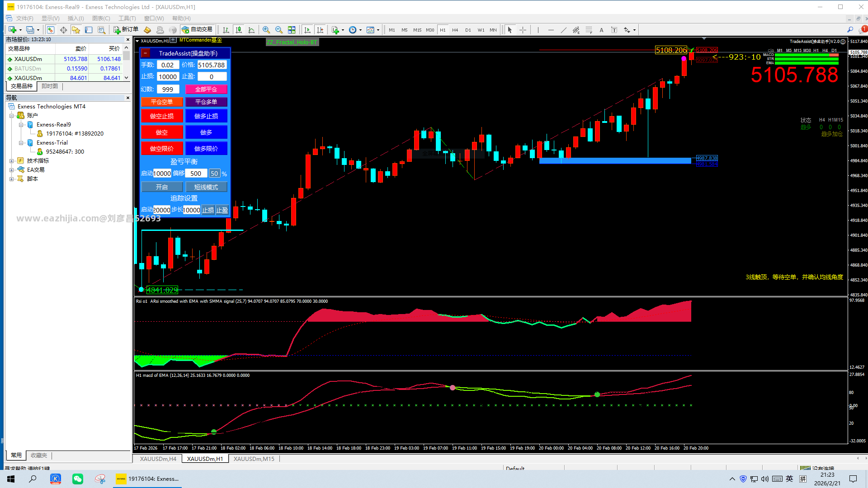Image resolution: width=868 pixels, height=488 pixels.
Task: Switch to M30 timeframe button
Action: (430, 30)
